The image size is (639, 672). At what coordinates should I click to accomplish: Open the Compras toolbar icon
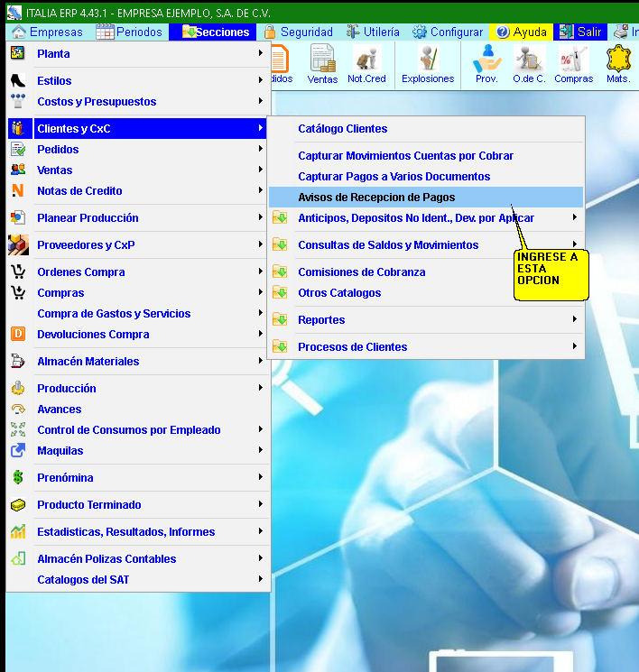(573, 64)
